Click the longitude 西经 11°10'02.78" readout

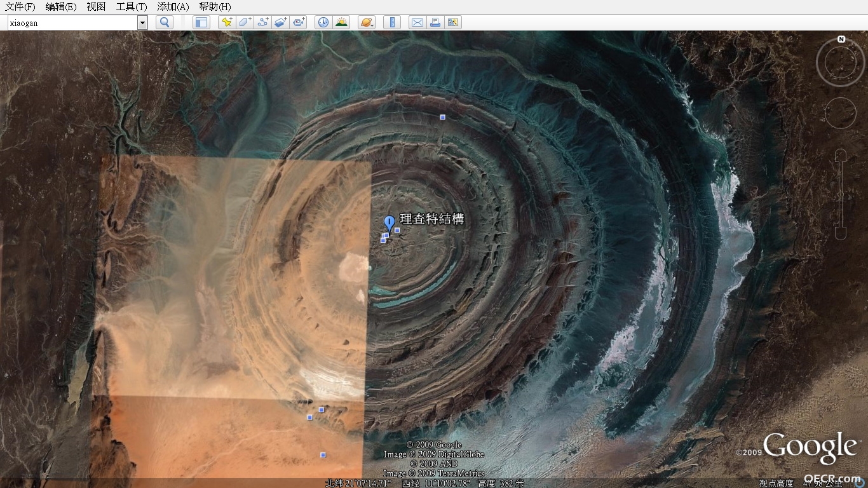(437, 483)
